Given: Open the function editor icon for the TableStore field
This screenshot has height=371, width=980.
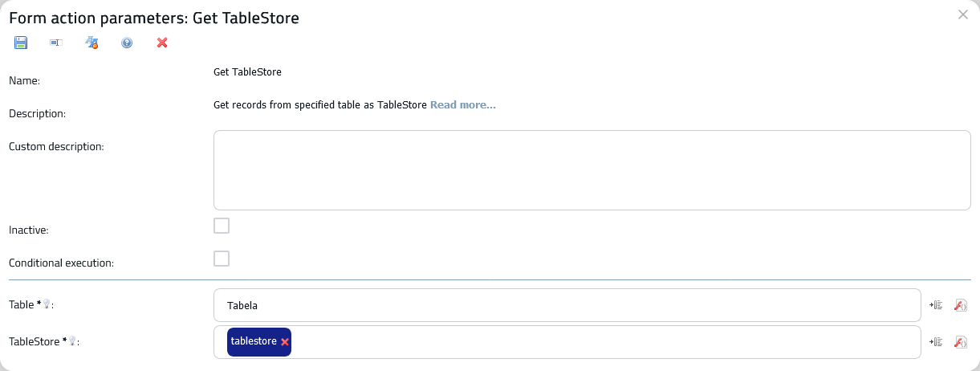Looking at the screenshot, I should 960,342.
